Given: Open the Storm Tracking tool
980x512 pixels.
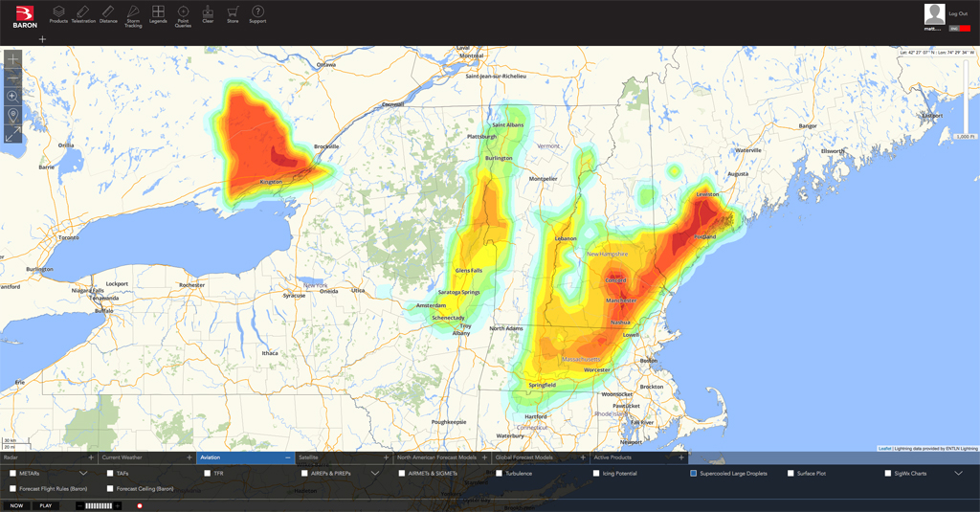Looking at the screenshot, I should (x=133, y=16).
